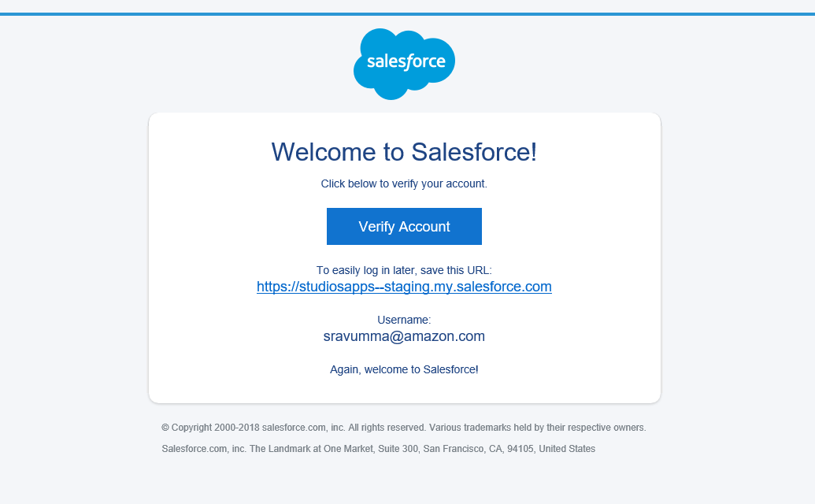Click the "save this URL" instruction line
The image size is (815, 504).
[404, 270]
